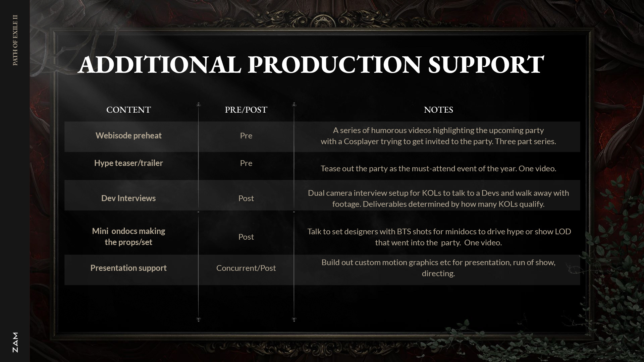Click the ornament atop the first column divider
This screenshot has width=644, height=362.
coord(198,105)
